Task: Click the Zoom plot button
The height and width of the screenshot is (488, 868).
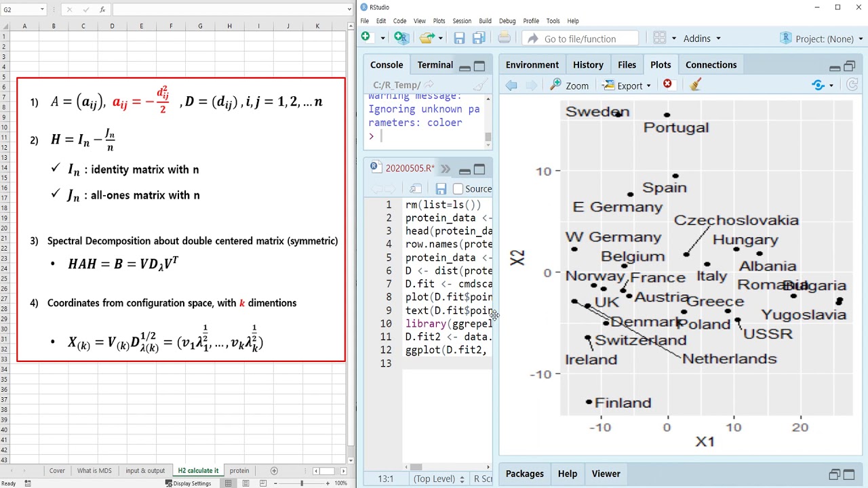Action: tap(570, 85)
